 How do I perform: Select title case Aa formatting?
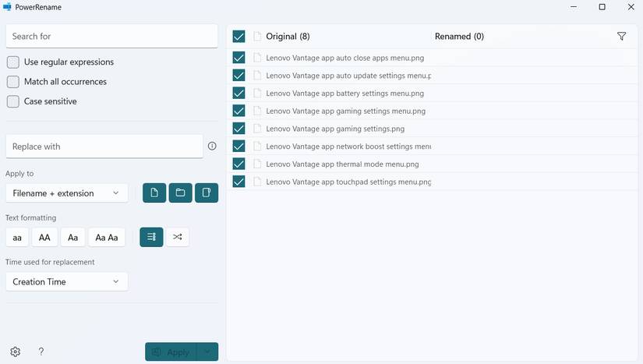pyautogui.click(x=73, y=237)
